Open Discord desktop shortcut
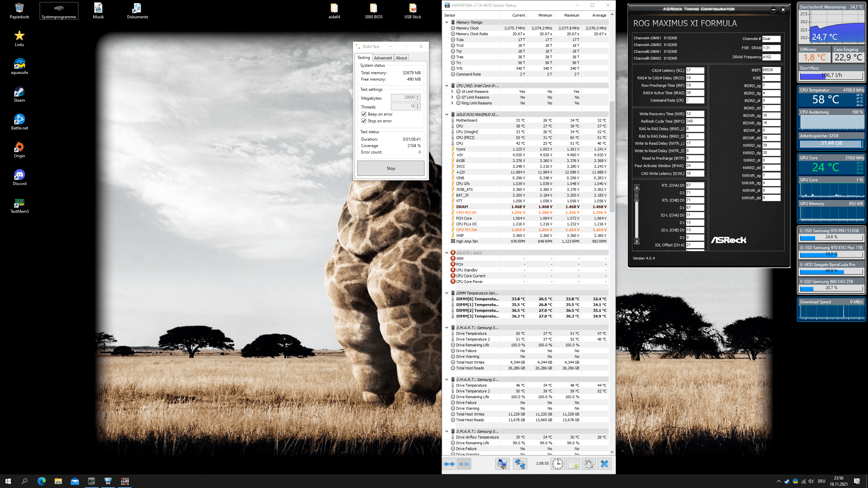The width and height of the screenshot is (868, 488). 19,177
